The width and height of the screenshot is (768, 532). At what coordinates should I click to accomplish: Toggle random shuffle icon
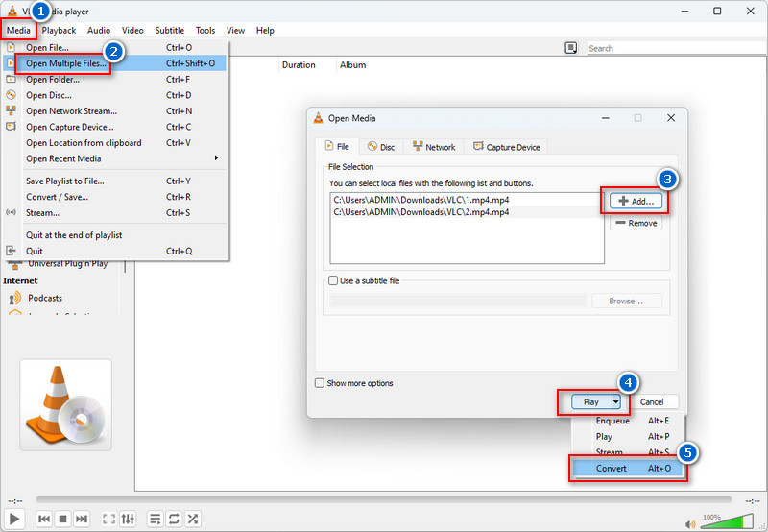[193, 519]
